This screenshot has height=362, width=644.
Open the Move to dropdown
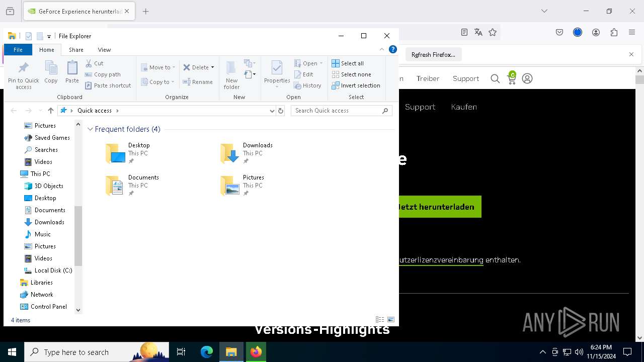pos(158,67)
